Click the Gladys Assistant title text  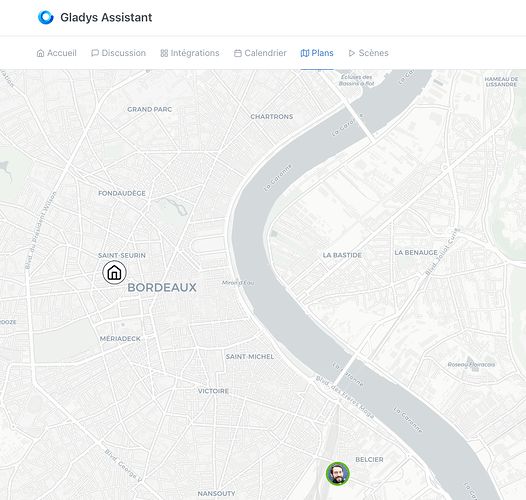coord(106,17)
